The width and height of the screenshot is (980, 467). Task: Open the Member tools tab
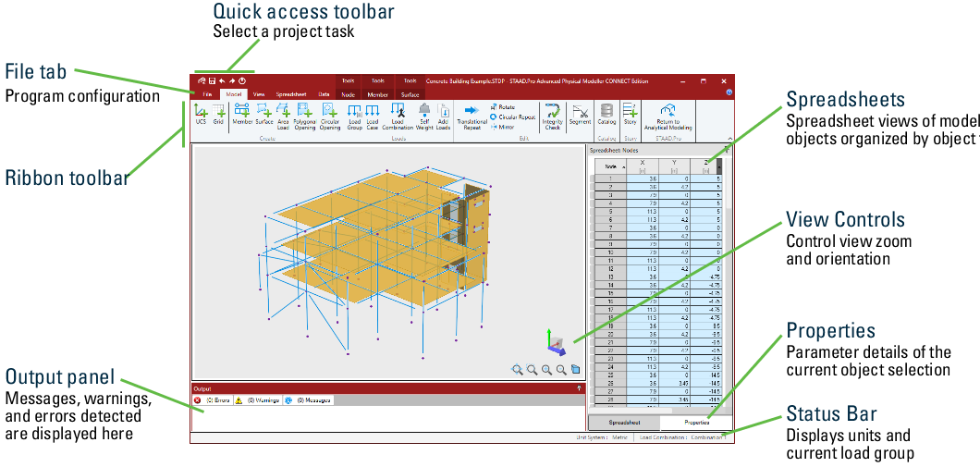click(x=377, y=94)
